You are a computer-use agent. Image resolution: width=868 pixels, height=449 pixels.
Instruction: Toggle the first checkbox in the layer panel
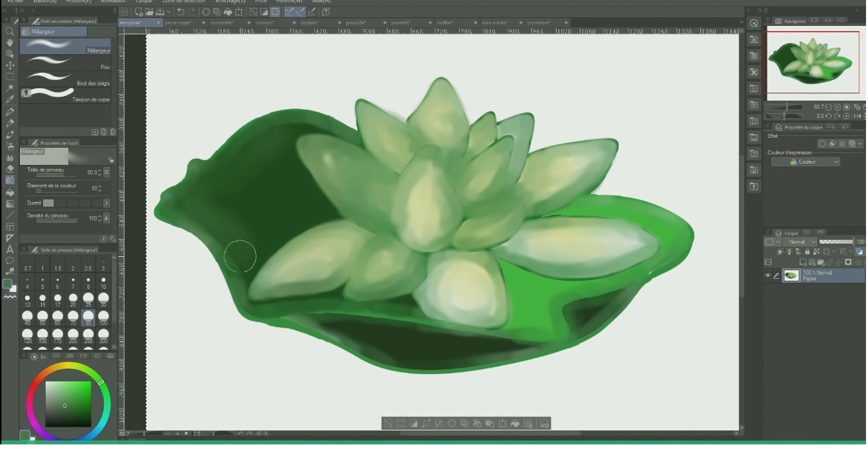click(x=769, y=242)
